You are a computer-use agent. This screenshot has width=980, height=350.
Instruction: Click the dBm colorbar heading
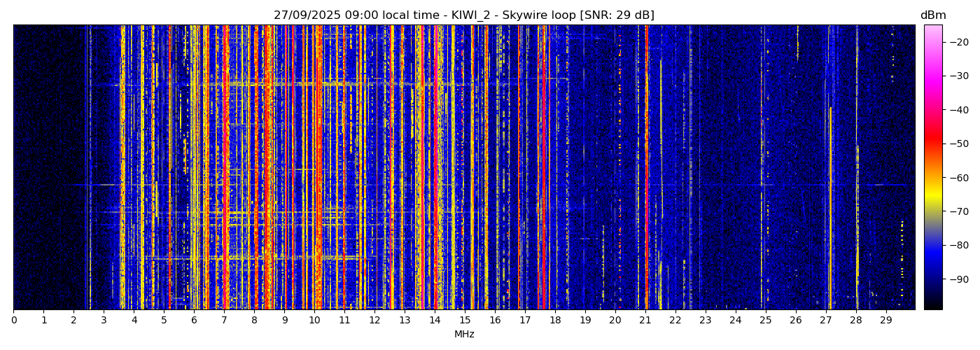[x=932, y=15]
